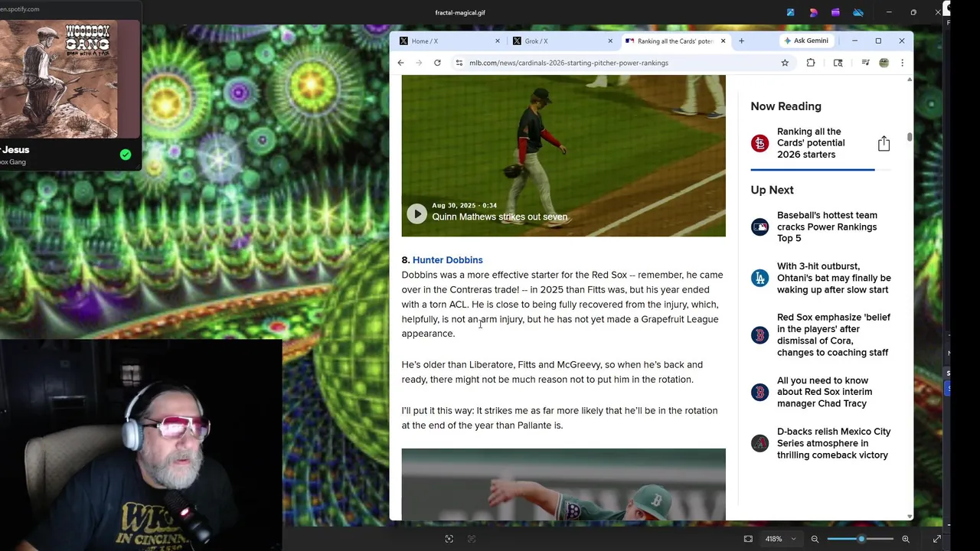Click the MLB logo beside Power Rankings article
Screen dimensions: 980x551
759,227
